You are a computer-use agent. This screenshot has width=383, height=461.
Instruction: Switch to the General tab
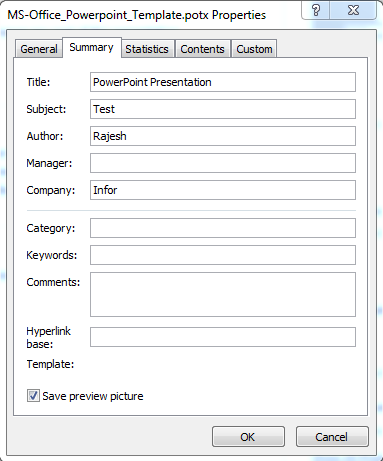coord(39,49)
